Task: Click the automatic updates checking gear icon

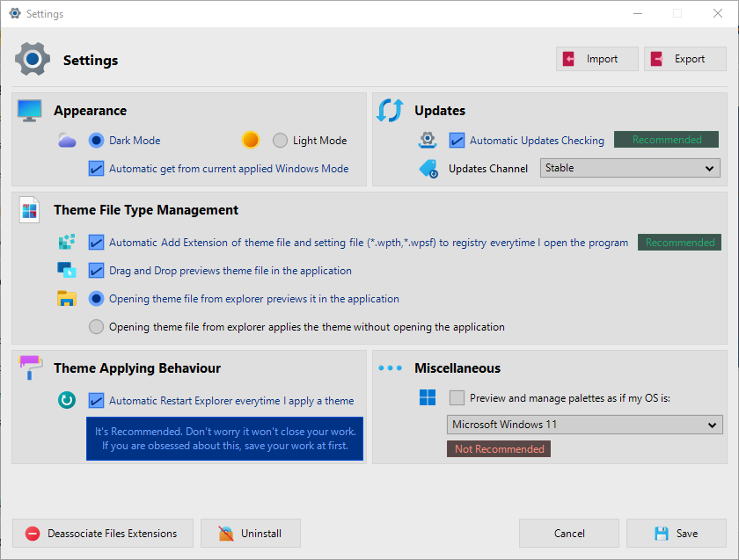Action: click(x=428, y=141)
